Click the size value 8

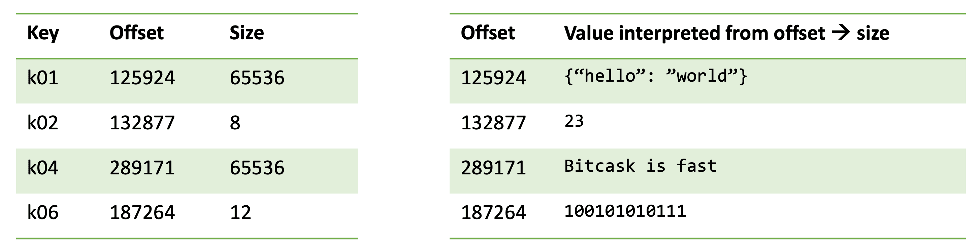point(235,123)
